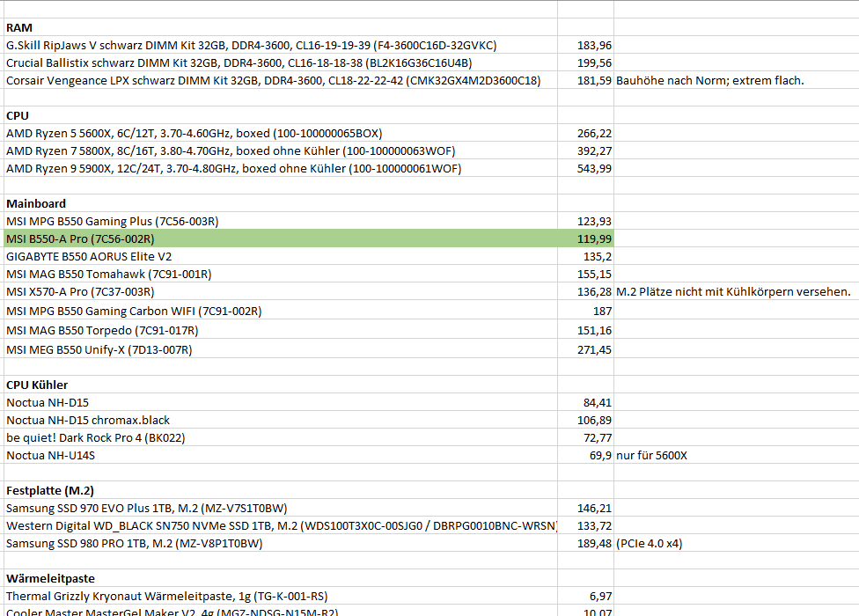Image resolution: width=859 pixels, height=616 pixels.
Task: Click price cell 72,77
Action: coord(585,437)
